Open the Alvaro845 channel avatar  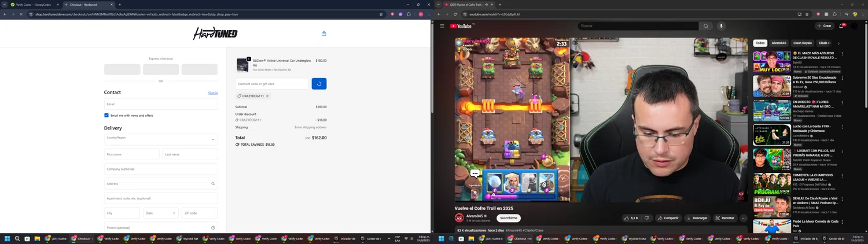pyautogui.click(x=459, y=218)
